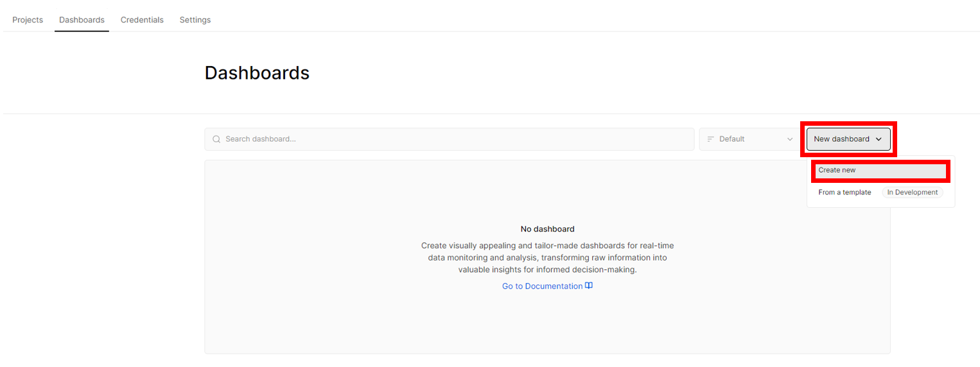Click the magnifier icon in the search bar

coord(216,139)
